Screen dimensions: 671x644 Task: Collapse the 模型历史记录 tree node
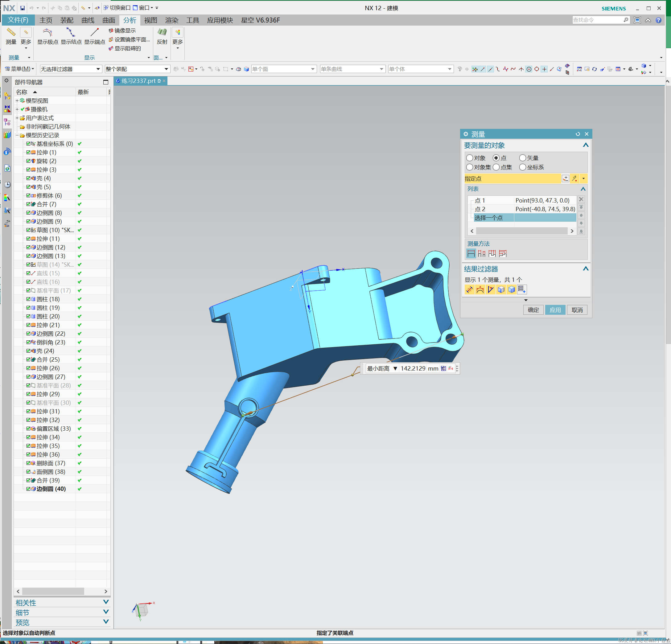tap(17, 135)
